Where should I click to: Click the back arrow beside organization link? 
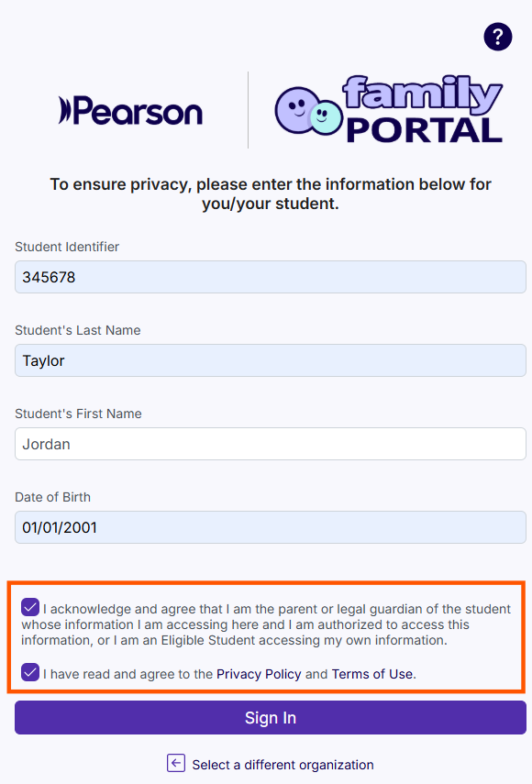176,763
